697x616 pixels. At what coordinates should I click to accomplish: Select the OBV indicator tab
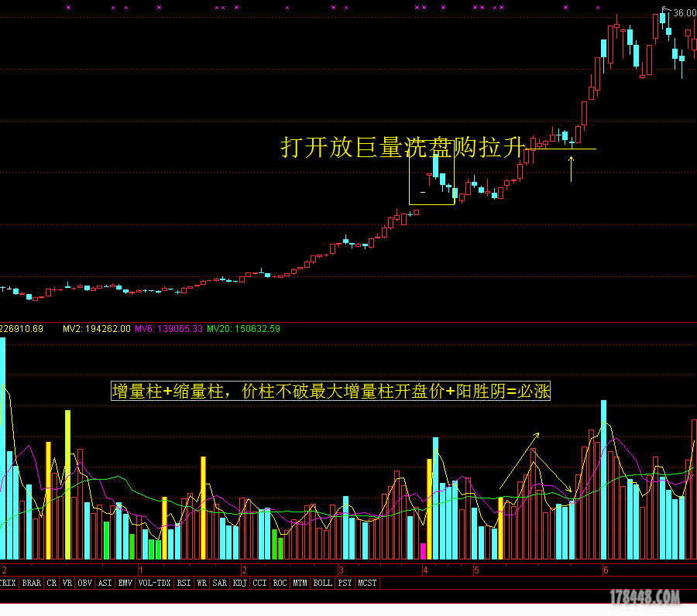click(84, 583)
